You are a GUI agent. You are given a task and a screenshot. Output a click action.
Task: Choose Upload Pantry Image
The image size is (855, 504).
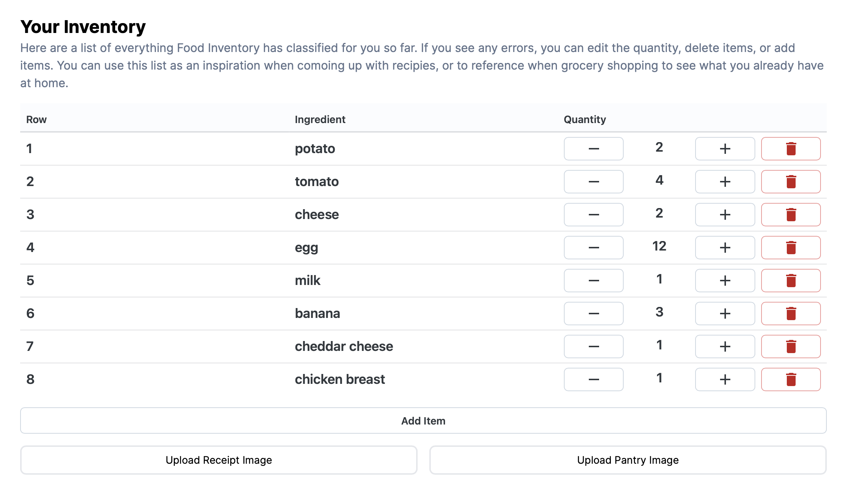pyautogui.click(x=628, y=460)
